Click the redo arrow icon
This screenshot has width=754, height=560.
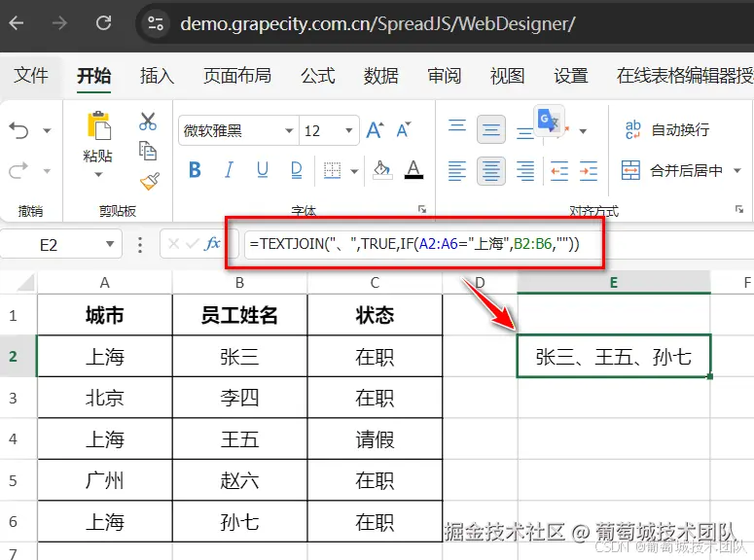pos(19,170)
